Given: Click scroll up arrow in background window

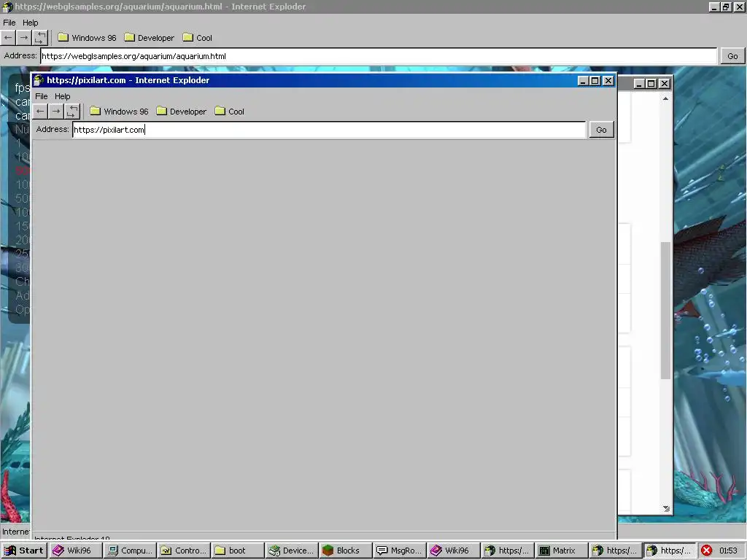Looking at the screenshot, I should (x=665, y=98).
